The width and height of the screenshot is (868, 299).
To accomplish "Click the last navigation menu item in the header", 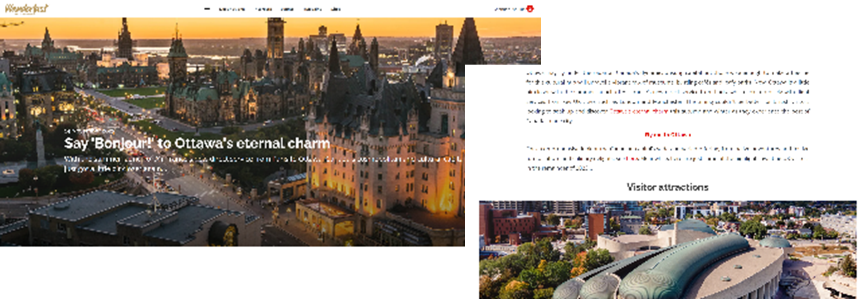I will [x=335, y=9].
